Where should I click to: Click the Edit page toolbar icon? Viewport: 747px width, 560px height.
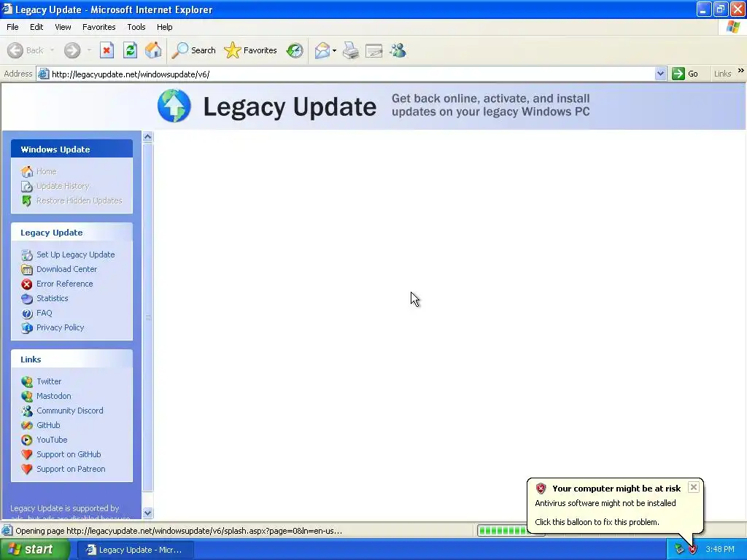click(374, 50)
